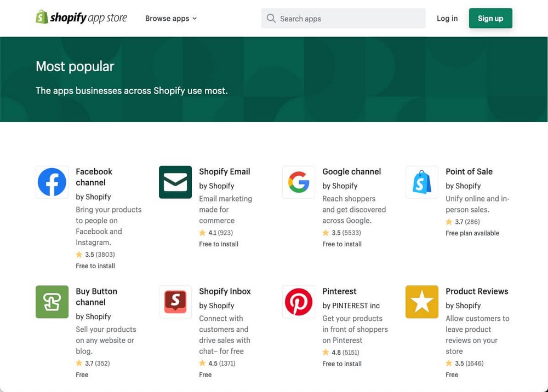Image resolution: width=548 pixels, height=392 pixels.
Task: Click 'Reach shoppers and get discovered' description
Action: pos(354,210)
